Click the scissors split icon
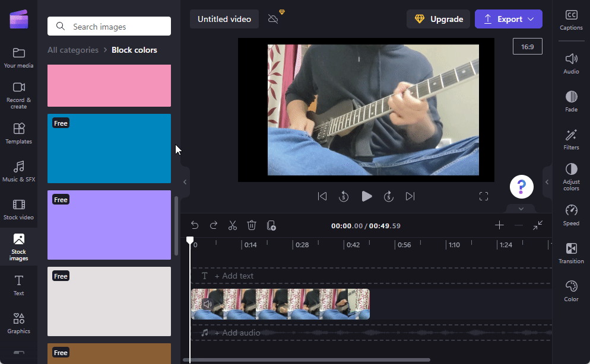This screenshot has width=590, height=364. 233,225
